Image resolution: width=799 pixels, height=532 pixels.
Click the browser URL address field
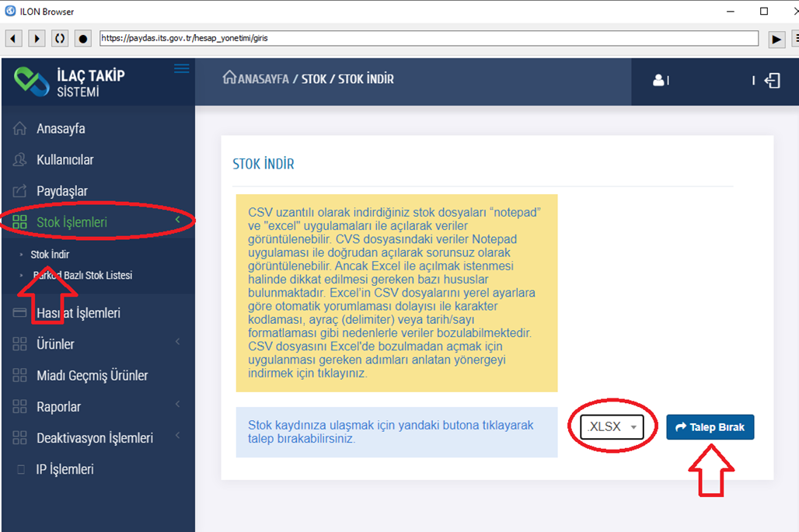pos(427,37)
